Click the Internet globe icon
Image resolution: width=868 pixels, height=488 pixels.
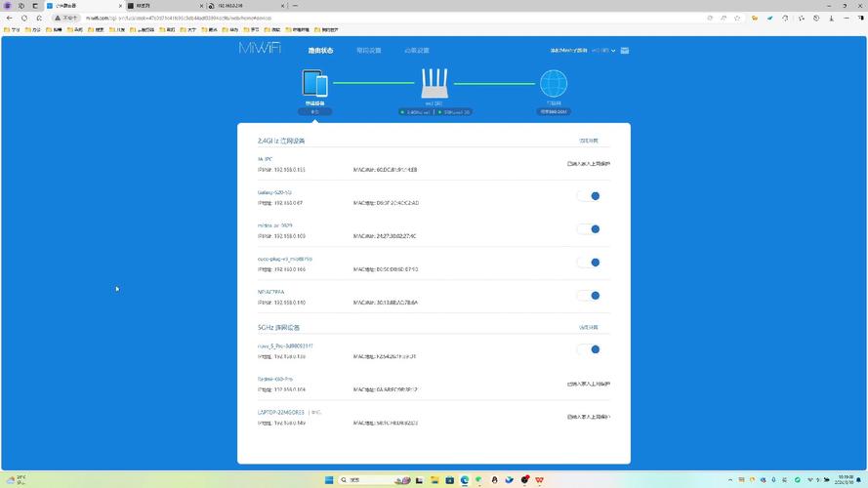tap(554, 84)
